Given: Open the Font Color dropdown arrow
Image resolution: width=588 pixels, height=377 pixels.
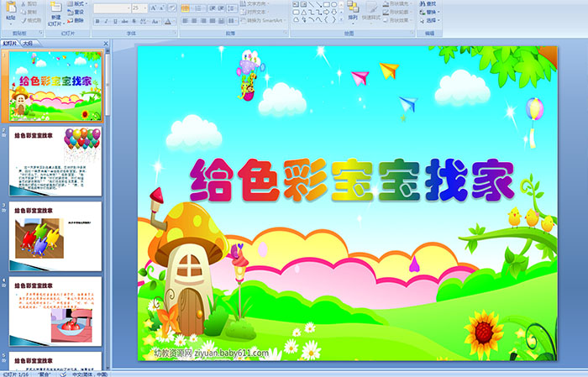Looking at the screenshot, I should [175, 21].
